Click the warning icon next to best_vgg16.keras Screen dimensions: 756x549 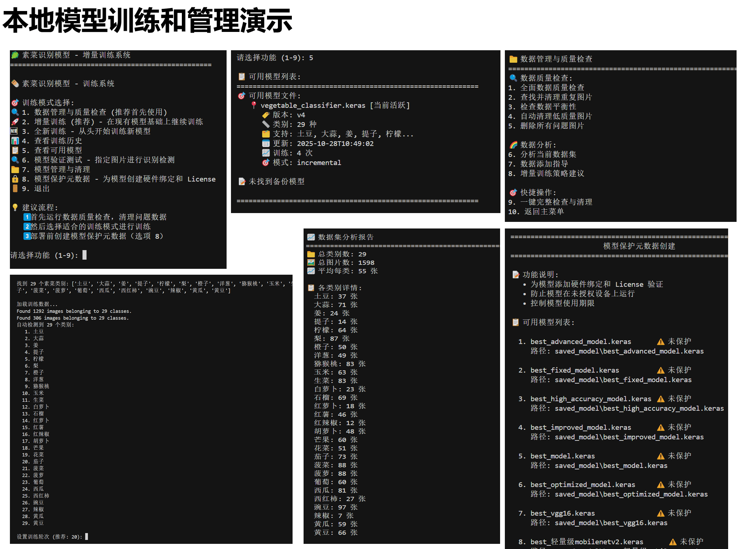coord(661,513)
